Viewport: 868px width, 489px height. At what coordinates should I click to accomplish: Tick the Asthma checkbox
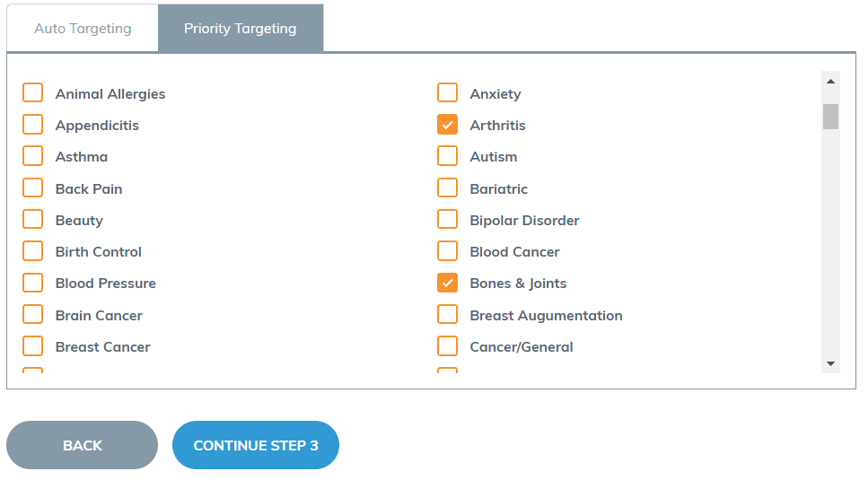coord(32,156)
